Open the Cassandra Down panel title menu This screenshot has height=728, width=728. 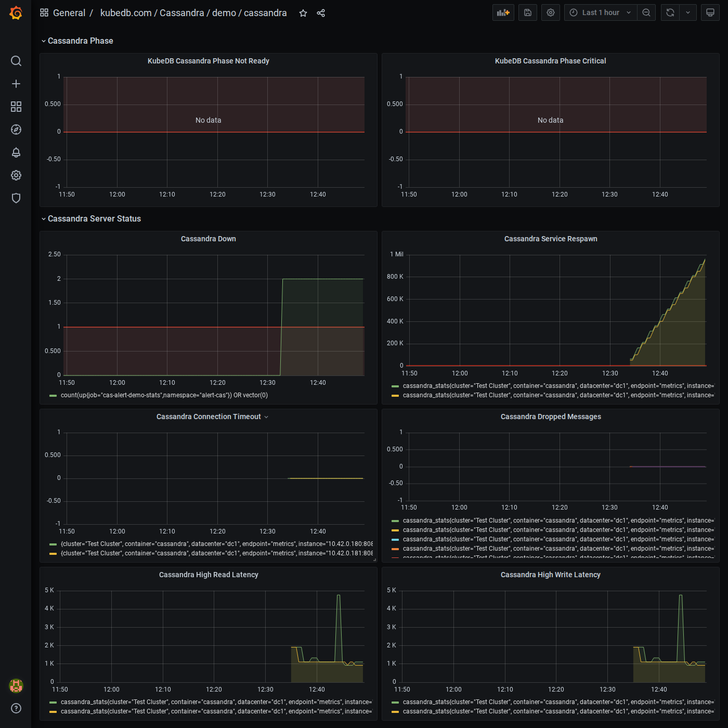tap(209, 239)
